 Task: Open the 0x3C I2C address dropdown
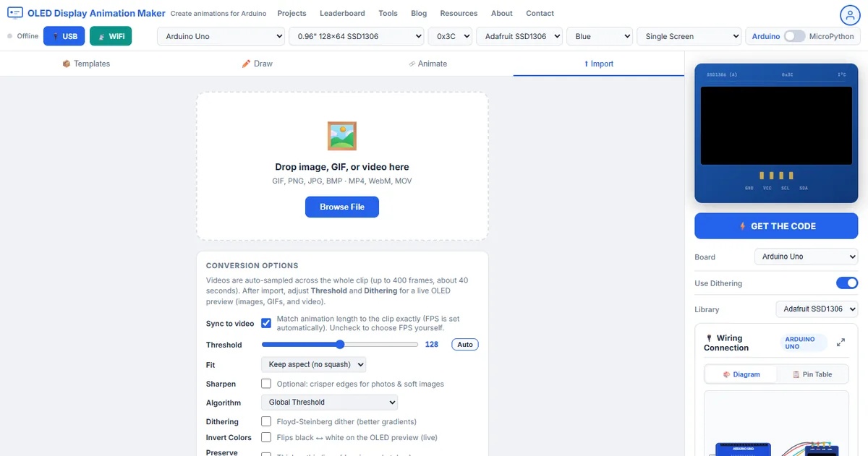[x=450, y=36]
